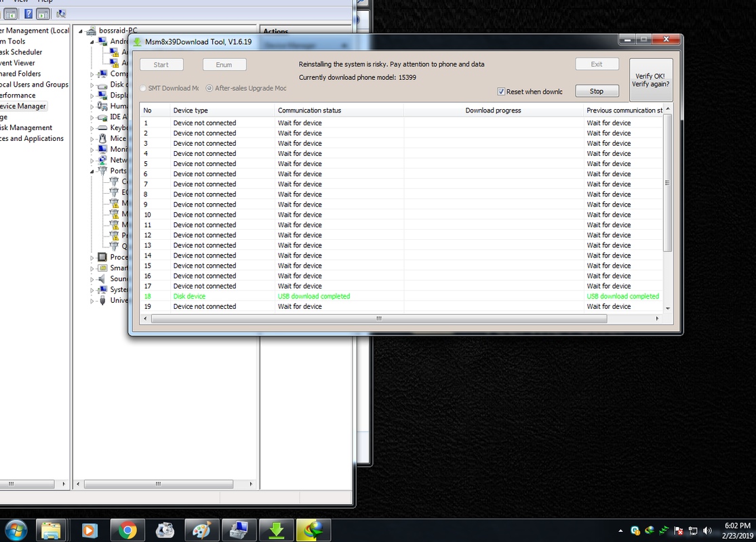Click the 'Download progress' column header

tap(493, 110)
